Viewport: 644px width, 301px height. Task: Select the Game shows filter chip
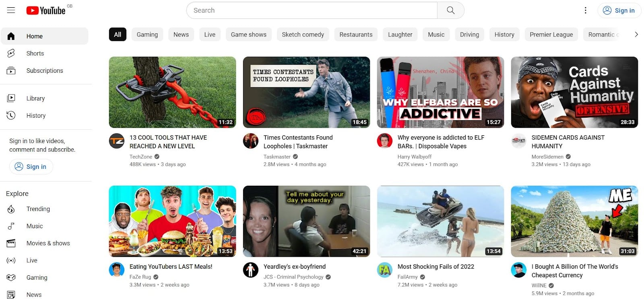[249, 35]
